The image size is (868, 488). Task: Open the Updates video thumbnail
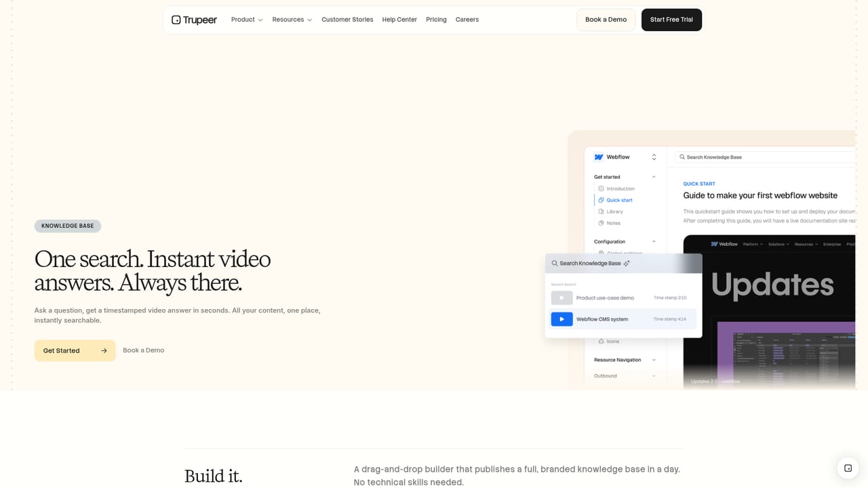769,312
